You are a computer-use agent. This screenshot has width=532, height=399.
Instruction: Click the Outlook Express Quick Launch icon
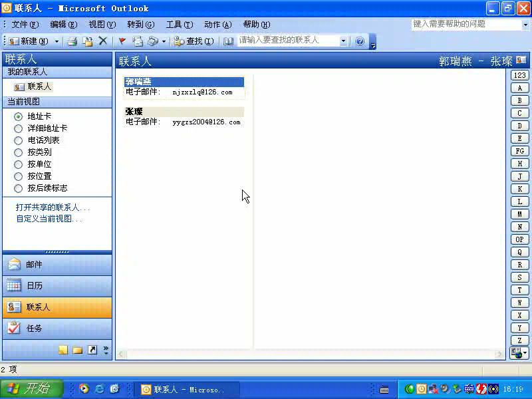[x=114, y=388]
